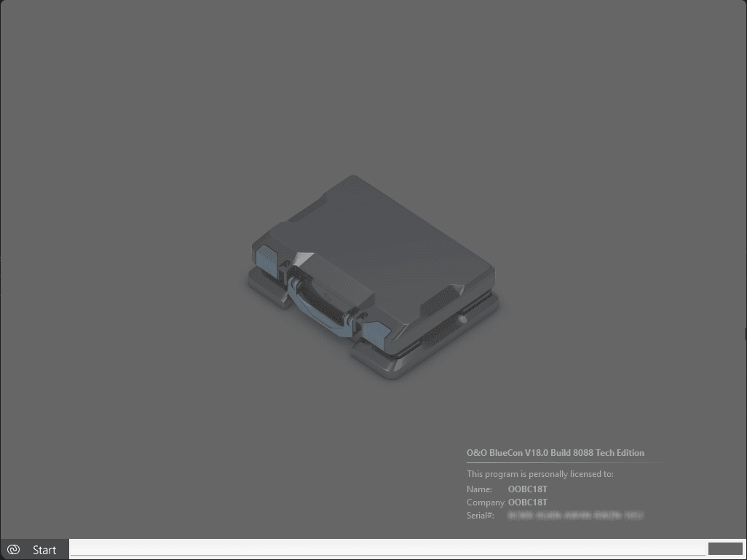The height and width of the screenshot is (560, 747).
Task: Click the "O&O BlueCon V18.0 Build 8088 Tech Edition" text
Action: tap(555, 453)
